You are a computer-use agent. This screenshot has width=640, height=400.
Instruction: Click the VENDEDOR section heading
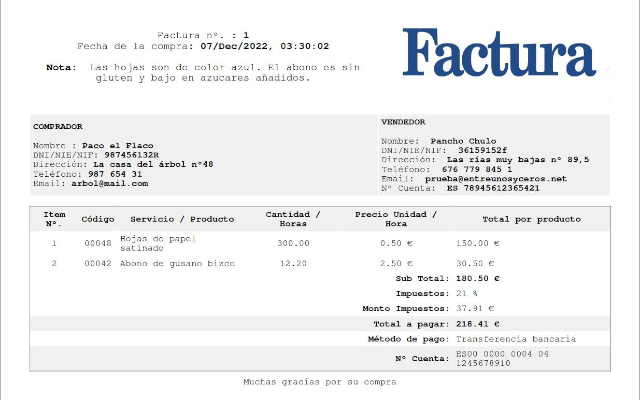click(x=403, y=122)
